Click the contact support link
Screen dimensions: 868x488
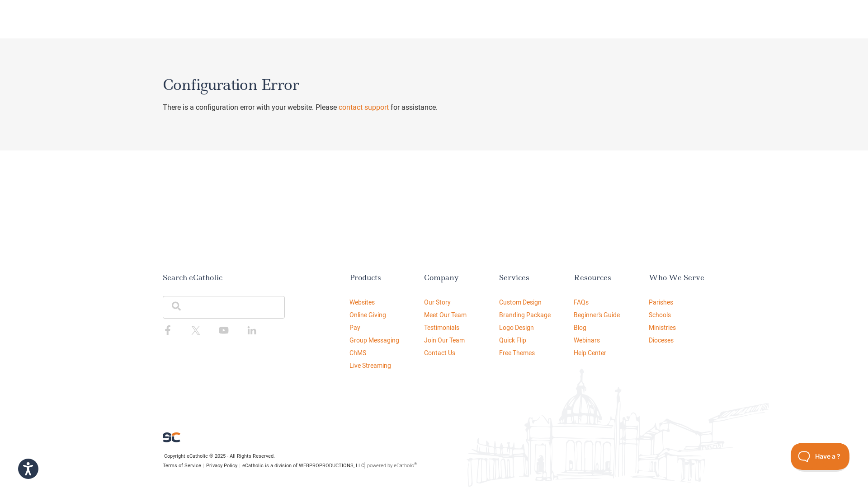pyautogui.click(x=363, y=108)
